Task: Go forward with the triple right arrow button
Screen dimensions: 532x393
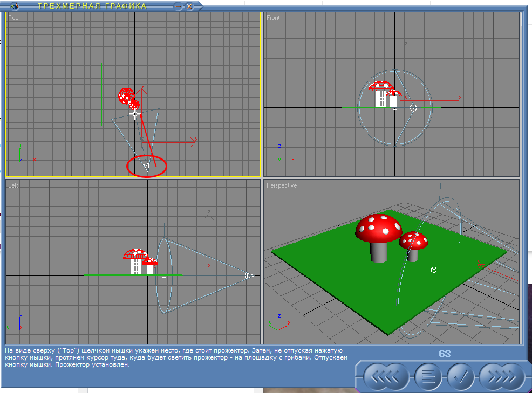Action: click(502, 377)
